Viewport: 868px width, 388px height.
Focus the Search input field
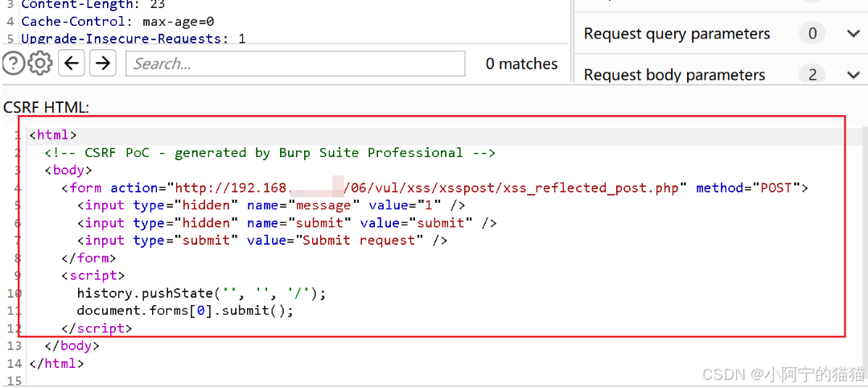pyautogui.click(x=295, y=64)
